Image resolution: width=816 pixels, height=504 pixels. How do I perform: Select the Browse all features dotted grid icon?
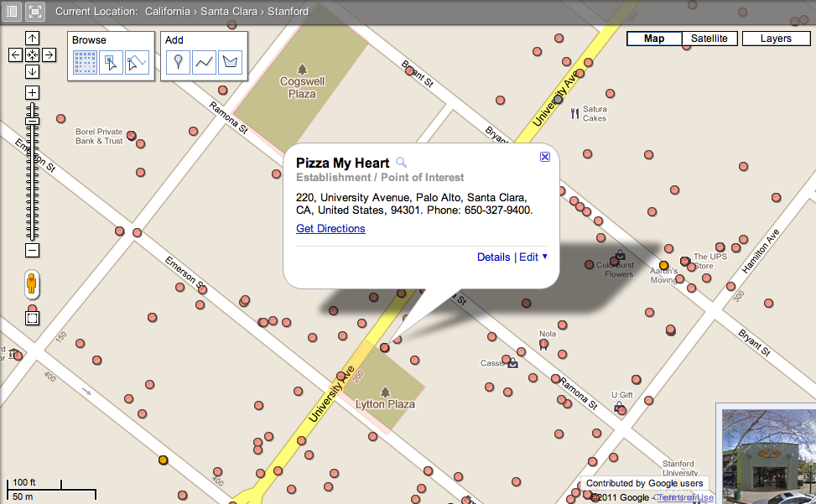85,63
